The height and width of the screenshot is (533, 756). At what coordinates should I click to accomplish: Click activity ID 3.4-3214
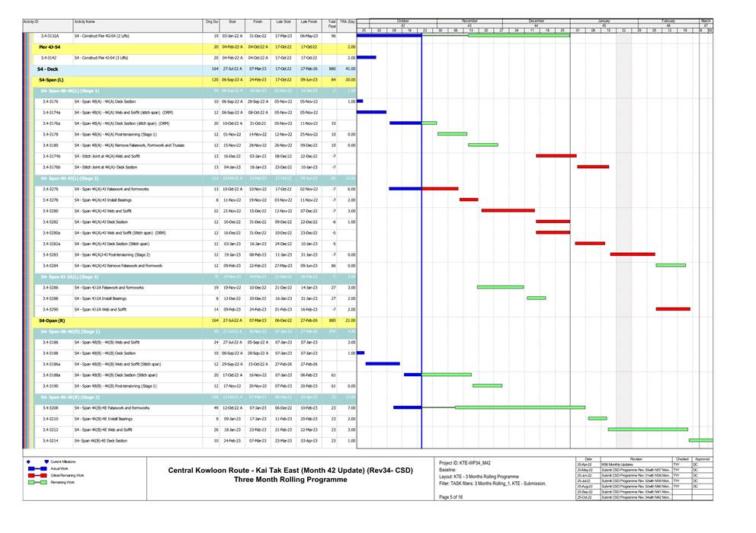click(50, 441)
